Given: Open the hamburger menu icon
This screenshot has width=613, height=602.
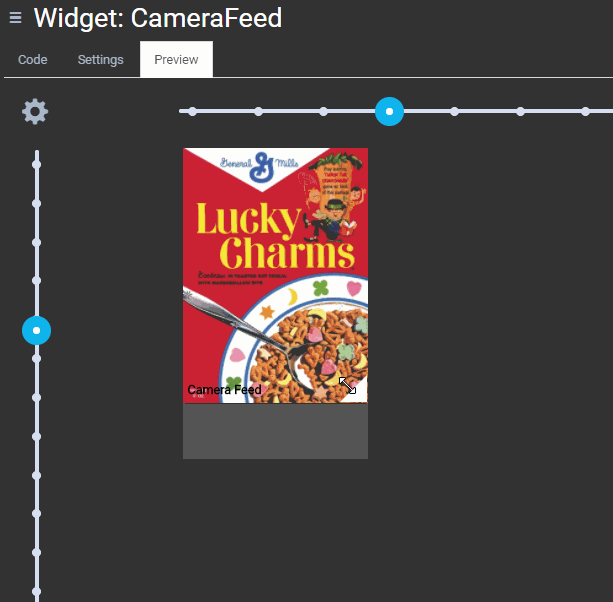Looking at the screenshot, I should [x=15, y=18].
